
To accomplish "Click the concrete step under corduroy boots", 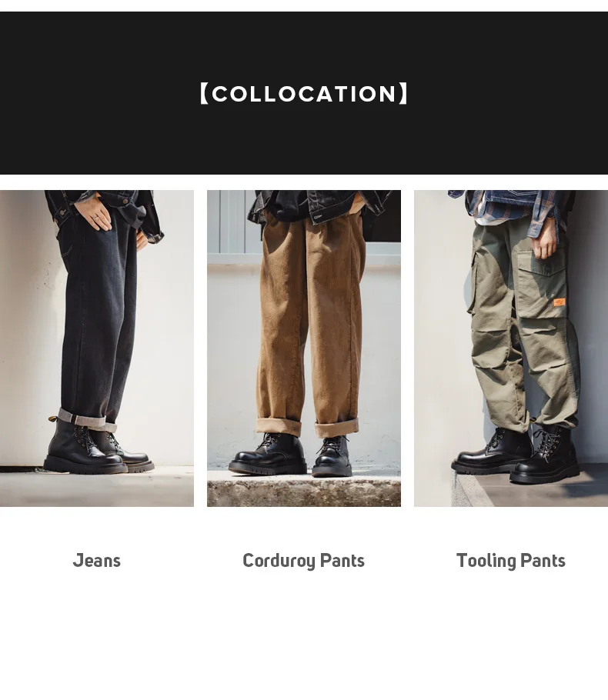I will (x=304, y=490).
